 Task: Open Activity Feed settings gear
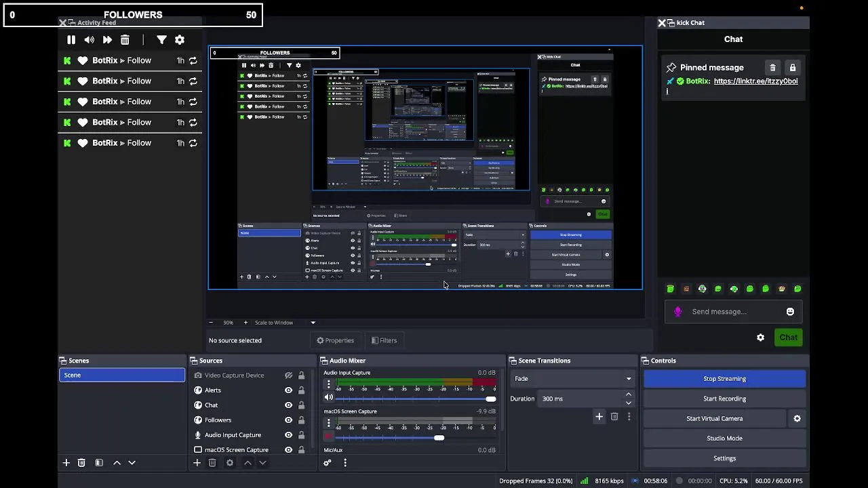point(180,40)
